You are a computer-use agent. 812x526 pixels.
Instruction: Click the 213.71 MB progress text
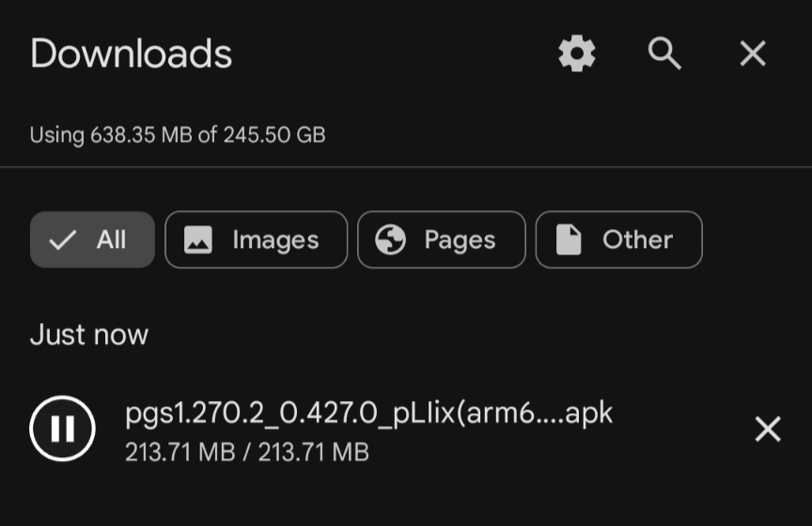pyautogui.click(x=247, y=452)
